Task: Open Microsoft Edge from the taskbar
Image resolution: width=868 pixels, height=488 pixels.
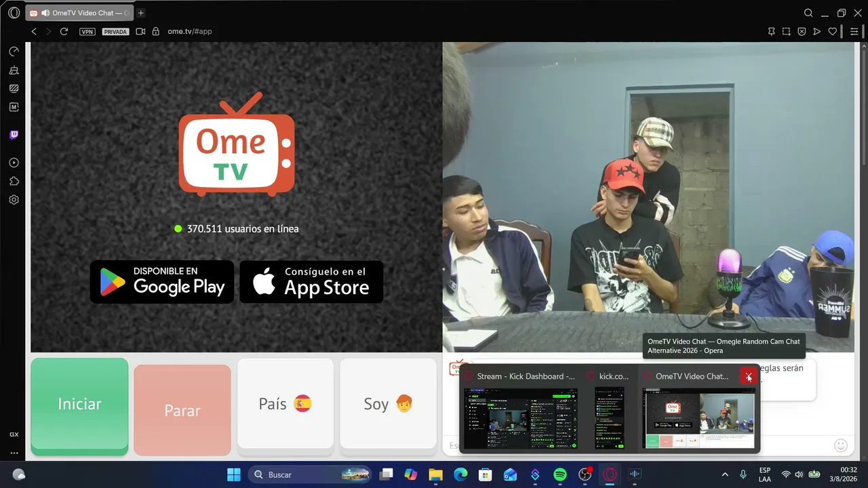Action: 460,474
